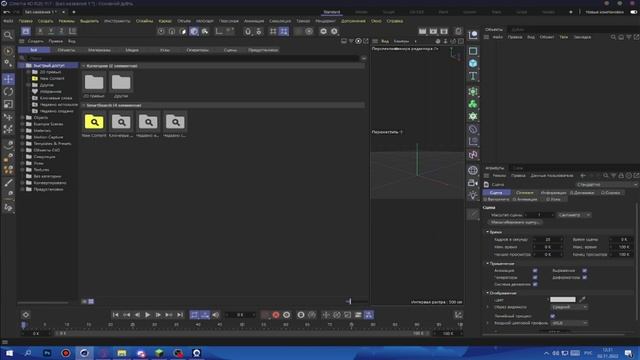The height and width of the screenshot is (360, 640).
Task: Click the Play forward button
Action: pyautogui.click(x=148, y=315)
